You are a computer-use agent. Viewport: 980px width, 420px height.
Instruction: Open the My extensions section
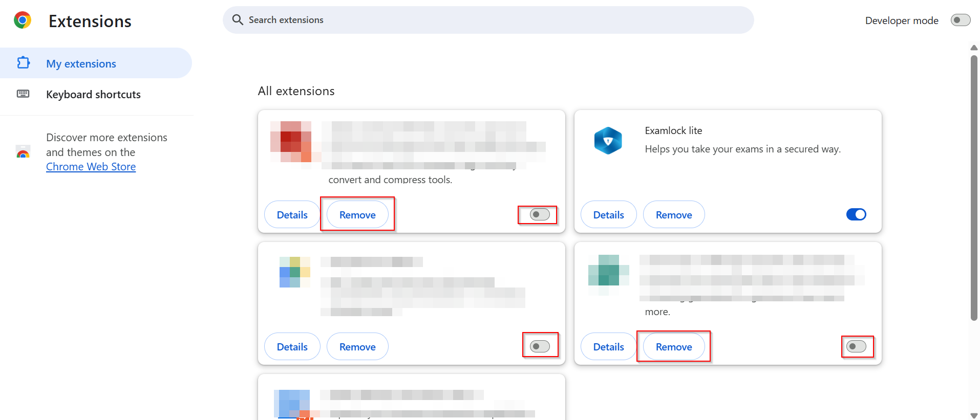pos(96,63)
